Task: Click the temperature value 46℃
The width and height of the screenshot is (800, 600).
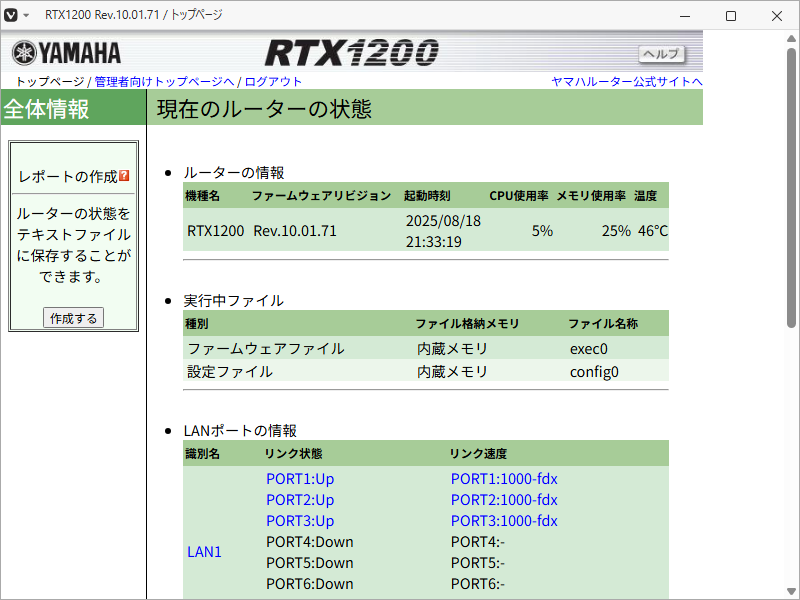Action: click(x=653, y=231)
